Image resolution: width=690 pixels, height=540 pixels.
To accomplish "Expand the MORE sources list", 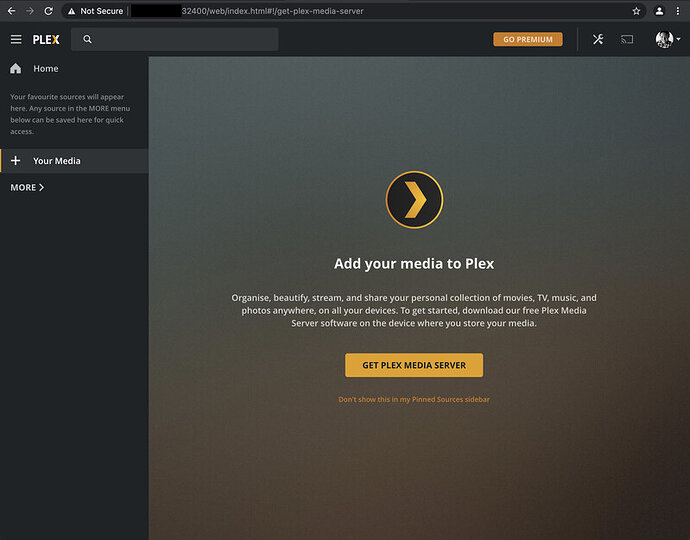I will (x=27, y=187).
